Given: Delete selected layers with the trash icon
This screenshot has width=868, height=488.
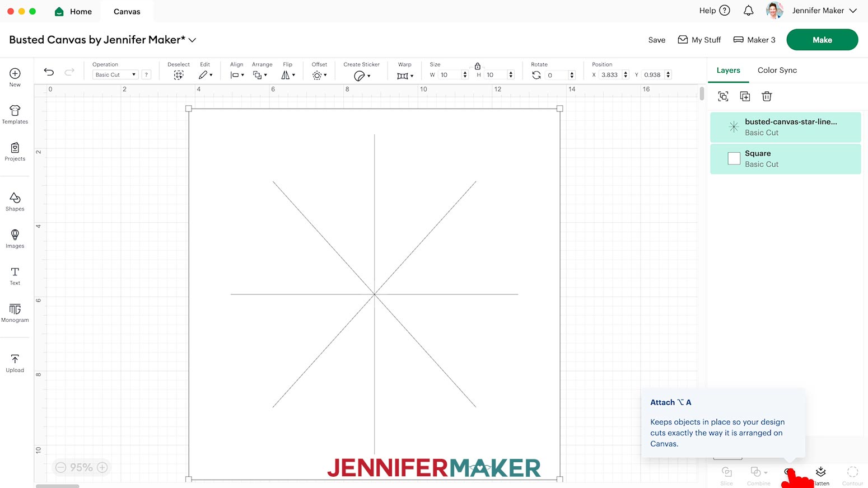Looking at the screenshot, I should tap(767, 96).
